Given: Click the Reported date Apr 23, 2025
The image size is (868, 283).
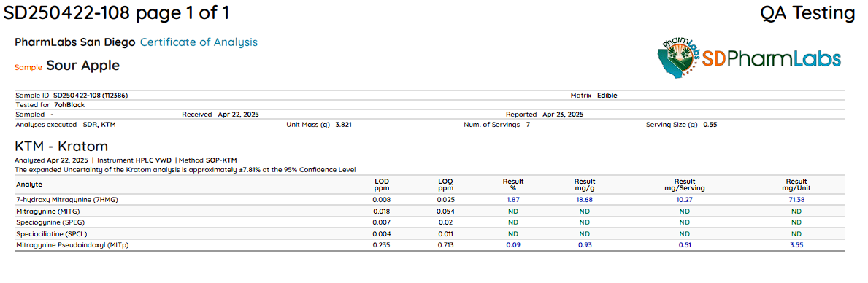Looking at the screenshot, I should (563, 115).
